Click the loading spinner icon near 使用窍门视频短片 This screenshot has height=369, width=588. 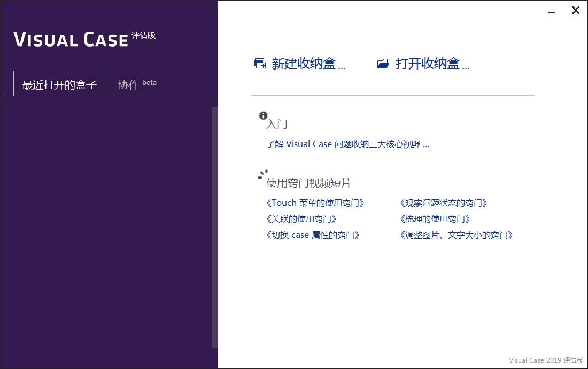tap(263, 174)
